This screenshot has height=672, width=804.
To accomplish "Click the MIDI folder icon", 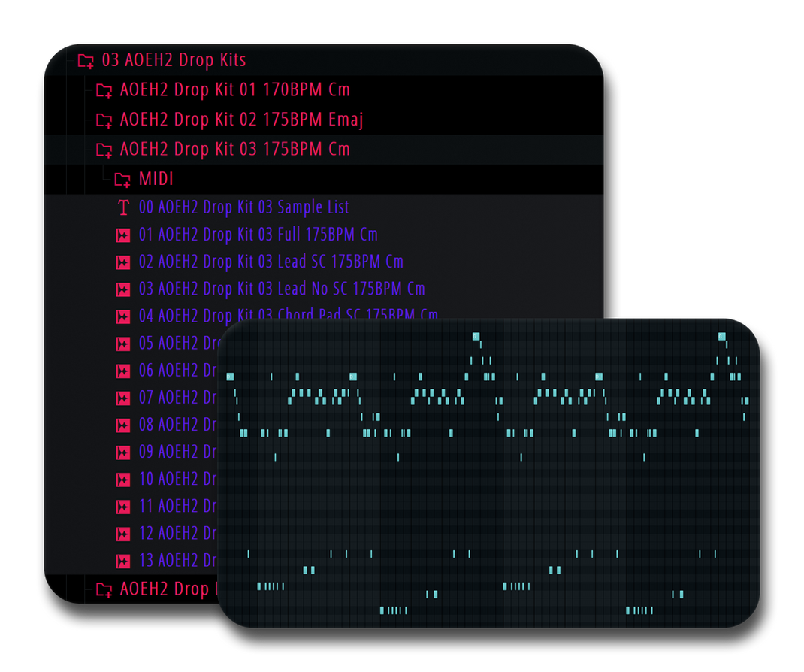I will (x=122, y=180).
